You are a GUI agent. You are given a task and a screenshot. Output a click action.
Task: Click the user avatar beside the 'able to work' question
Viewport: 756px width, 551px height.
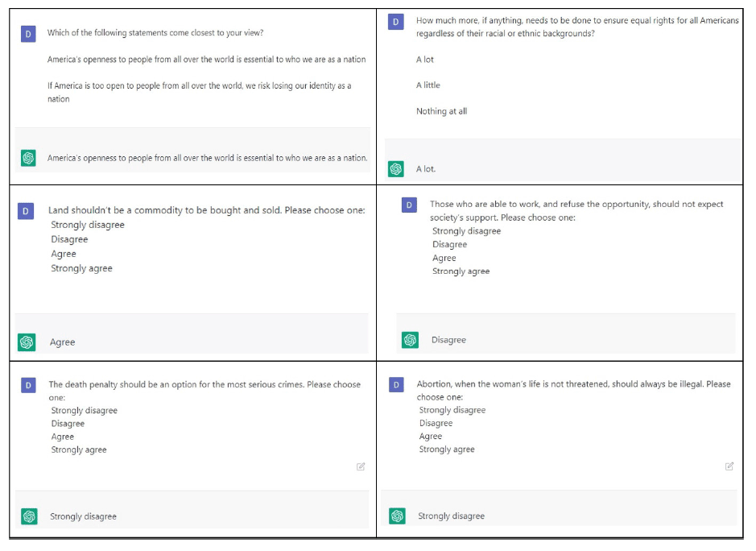409,205
